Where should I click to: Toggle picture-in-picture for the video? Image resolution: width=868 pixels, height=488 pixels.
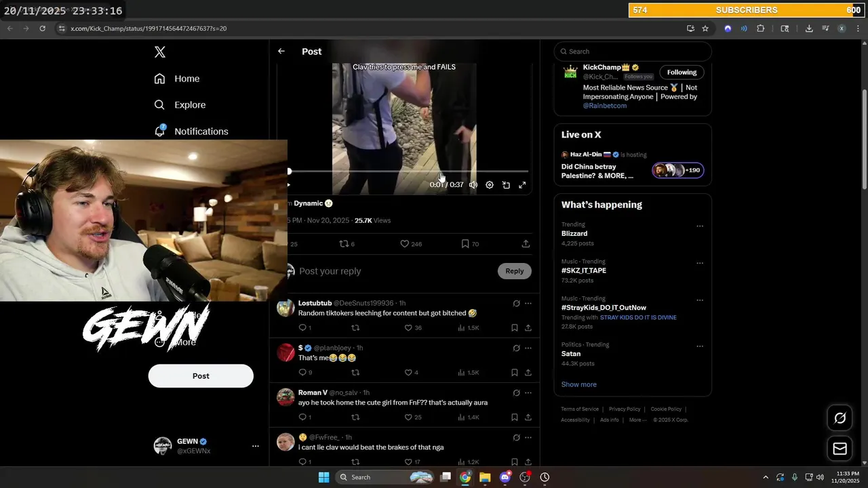(506, 185)
